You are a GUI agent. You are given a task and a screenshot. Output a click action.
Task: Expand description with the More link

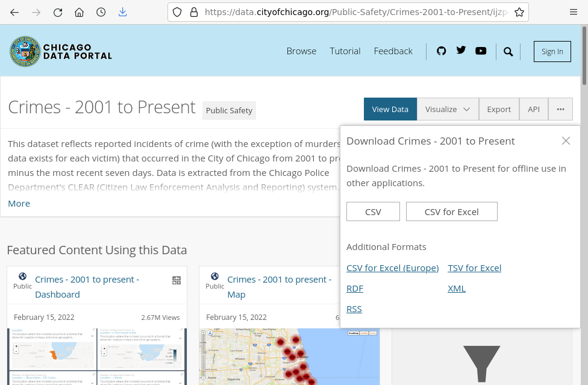coord(19,204)
